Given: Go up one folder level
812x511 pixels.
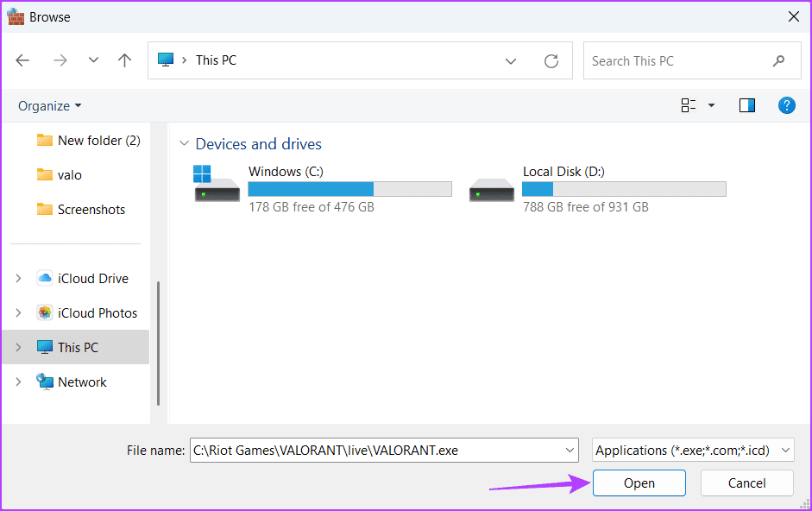Looking at the screenshot, I should coord(124,60).
